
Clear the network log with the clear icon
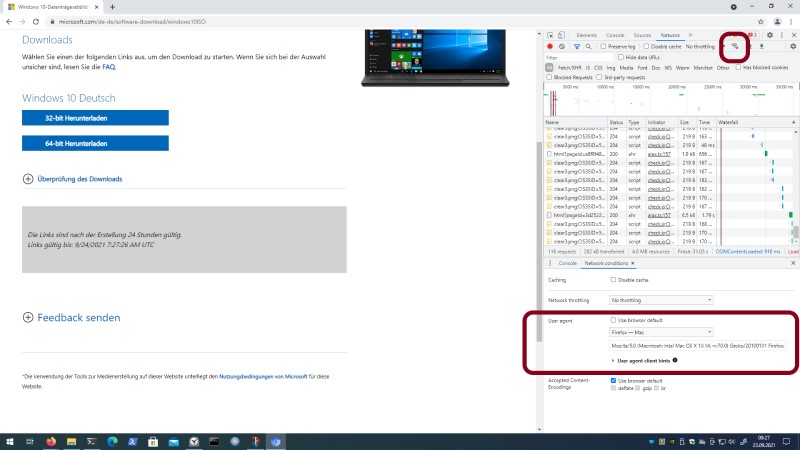(x=562, y=46)
